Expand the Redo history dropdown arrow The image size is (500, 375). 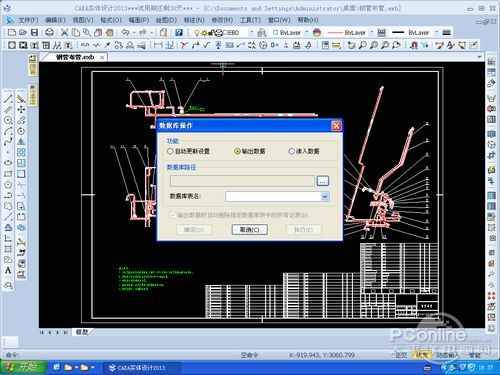pos(152,33)
